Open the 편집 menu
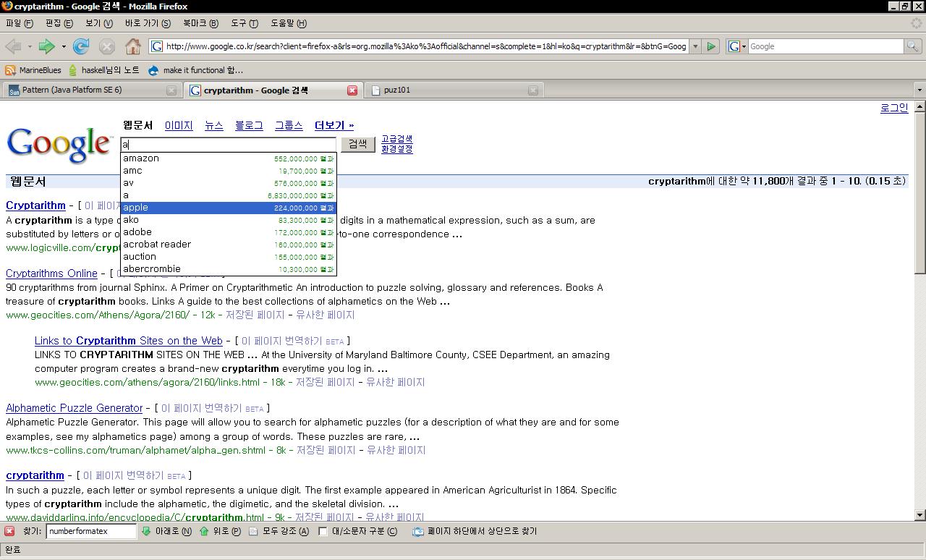 point(59,23)
